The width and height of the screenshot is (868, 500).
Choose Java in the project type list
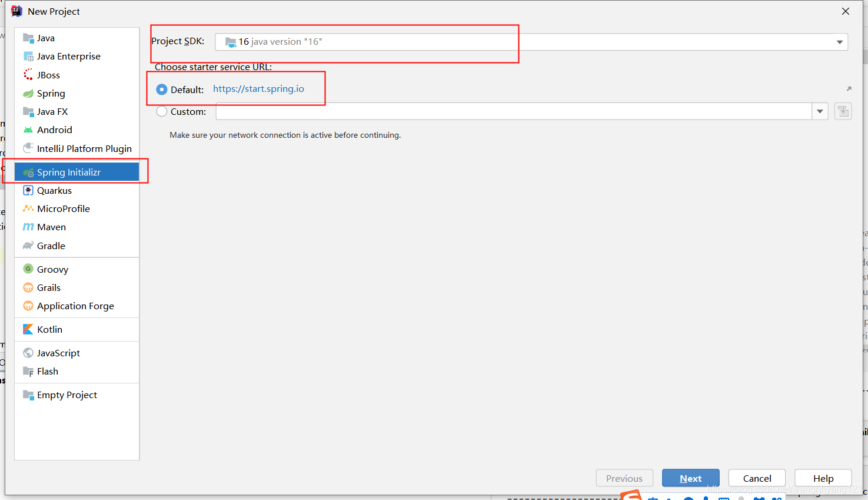pos(77,38)
